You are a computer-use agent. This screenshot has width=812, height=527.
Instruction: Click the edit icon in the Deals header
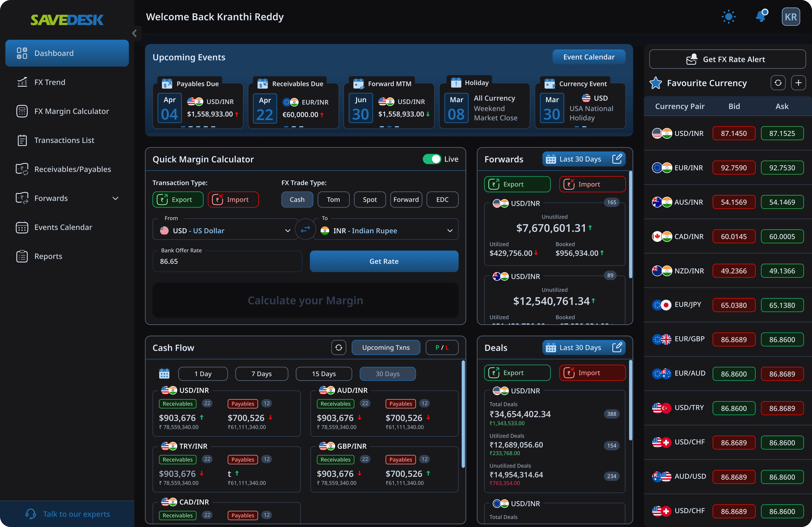point(617,347)
